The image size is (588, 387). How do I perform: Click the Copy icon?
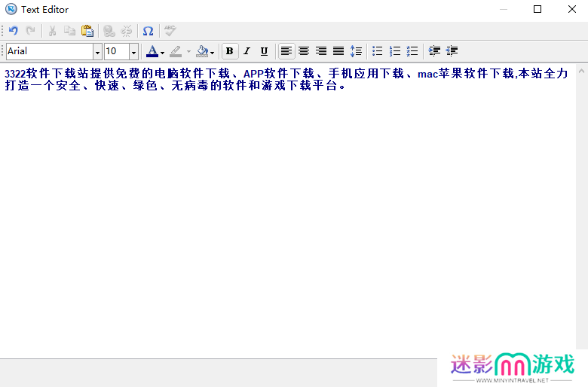(x=69, y=31)
